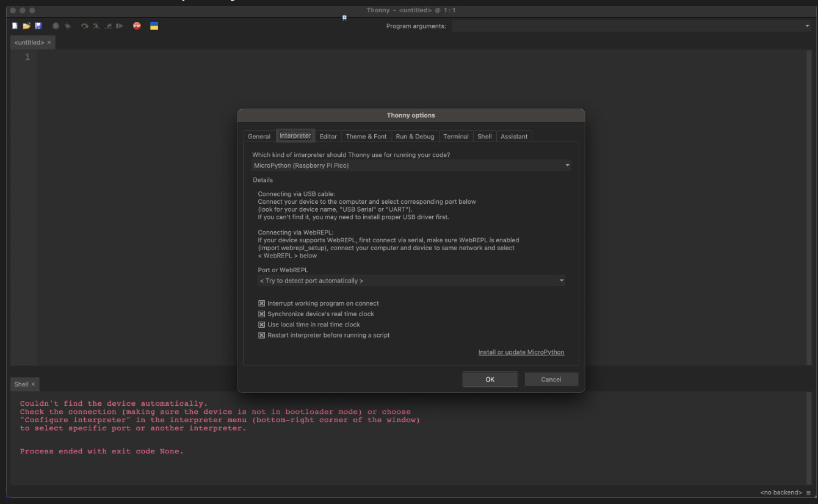Click the "Process ended with exit code None." line

101,452
